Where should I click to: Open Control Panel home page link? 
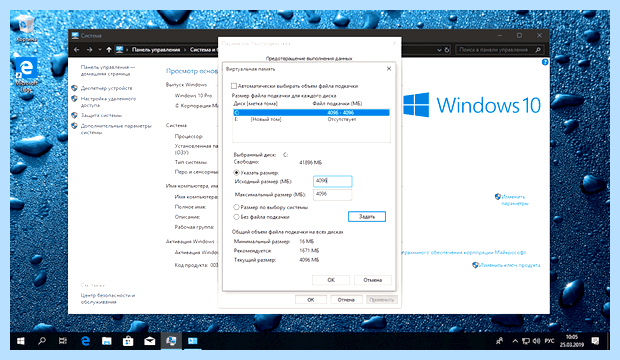(x=108, y=70)
